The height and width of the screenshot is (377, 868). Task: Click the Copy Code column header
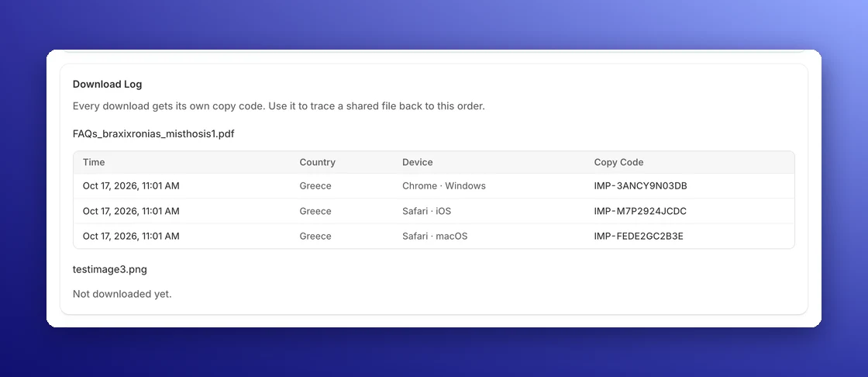[618, 162]
